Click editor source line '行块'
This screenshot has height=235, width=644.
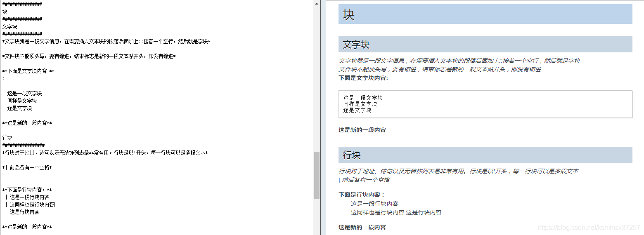(x=7, y=138)
